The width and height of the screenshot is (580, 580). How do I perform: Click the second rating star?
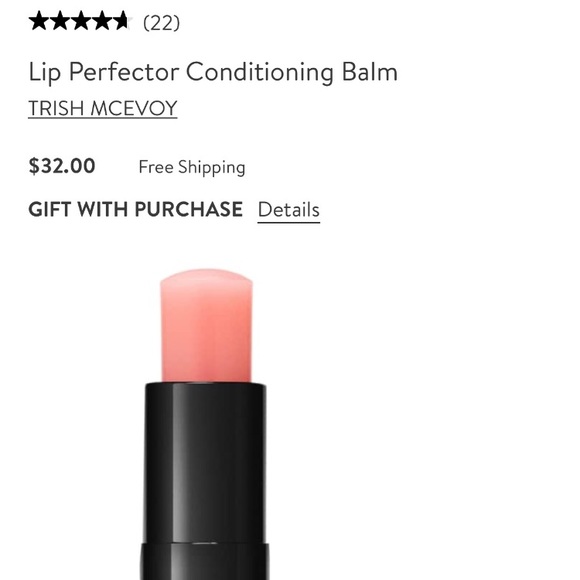60,21
